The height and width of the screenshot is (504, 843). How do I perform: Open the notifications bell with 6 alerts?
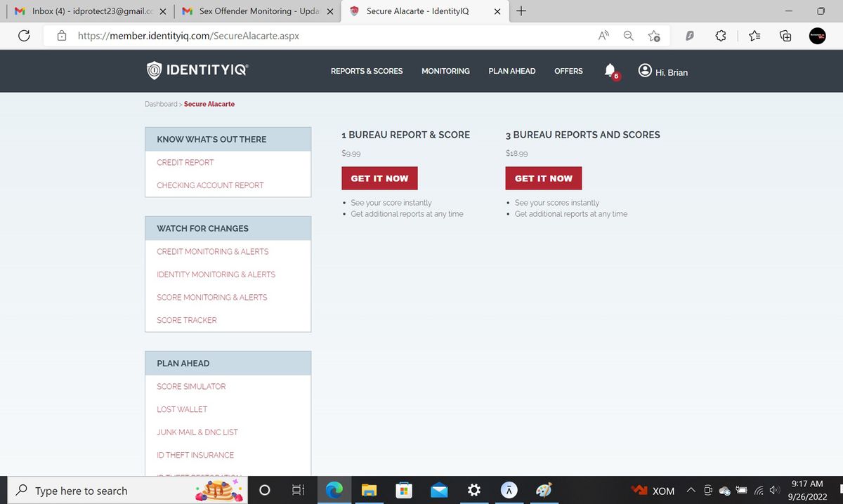pos(608,70)
